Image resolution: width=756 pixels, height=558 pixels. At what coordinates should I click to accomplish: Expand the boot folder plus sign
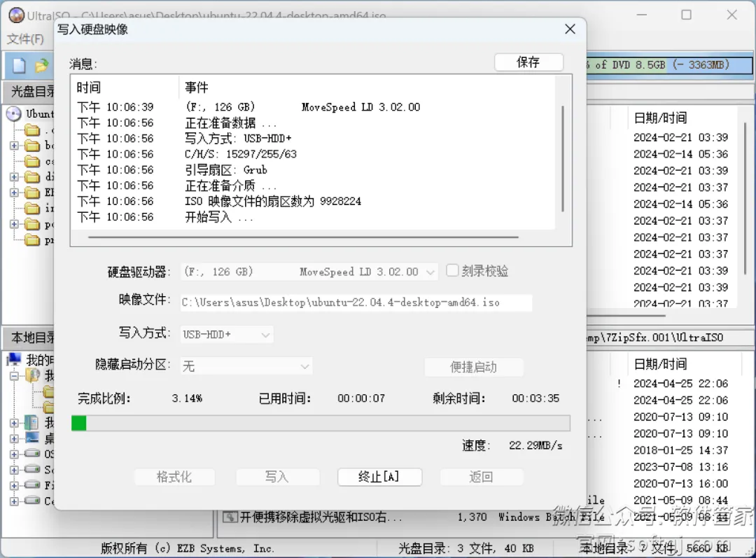14,146
